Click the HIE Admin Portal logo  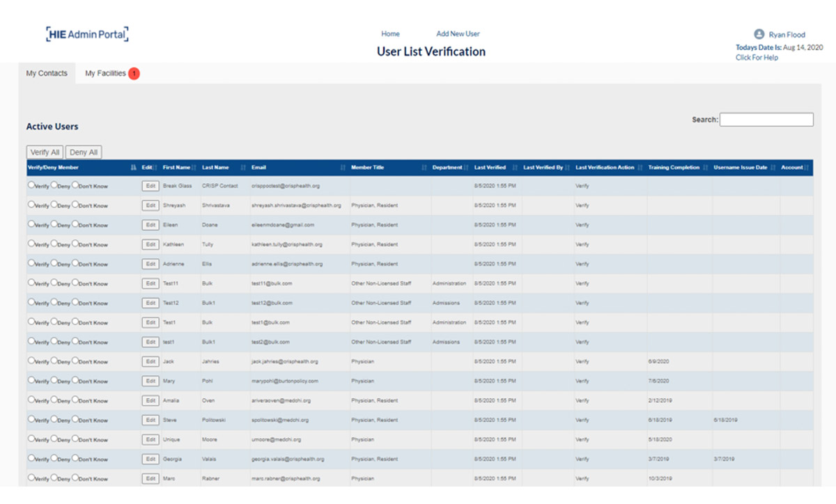(87, 34)
